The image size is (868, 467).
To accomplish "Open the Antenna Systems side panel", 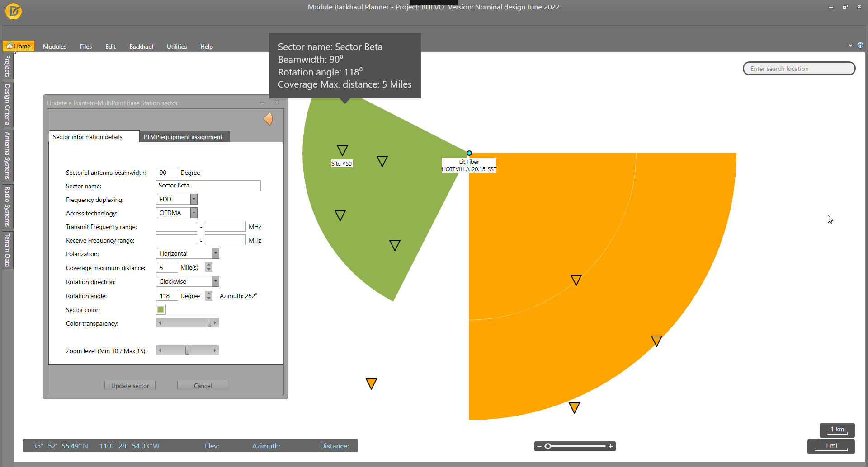I will (x=7, y=155).
